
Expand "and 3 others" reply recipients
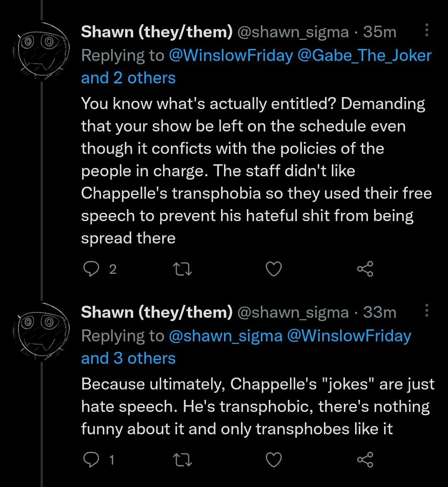128,358
